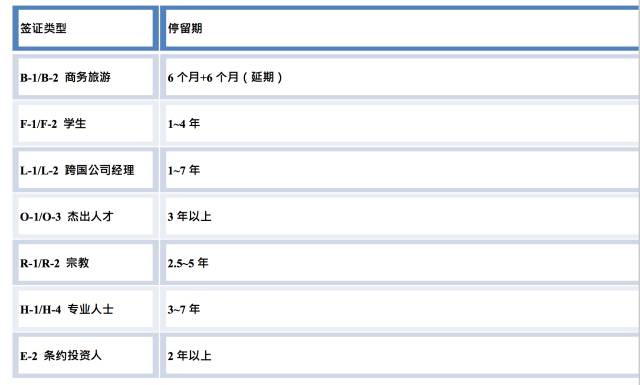Click the F-1/F-2 学生 cell

(85, 123)
